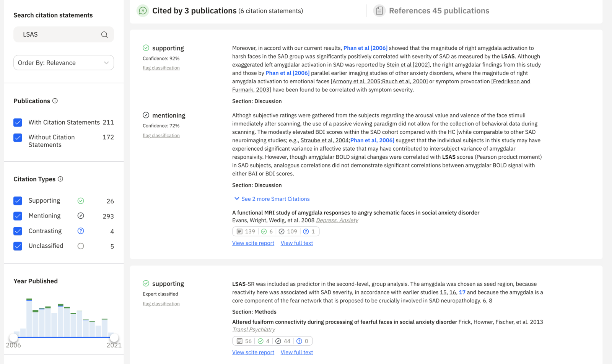Click the green check icon beside Supporting filter
This screenshot has width=612, height=364.
tap(81, 200)
